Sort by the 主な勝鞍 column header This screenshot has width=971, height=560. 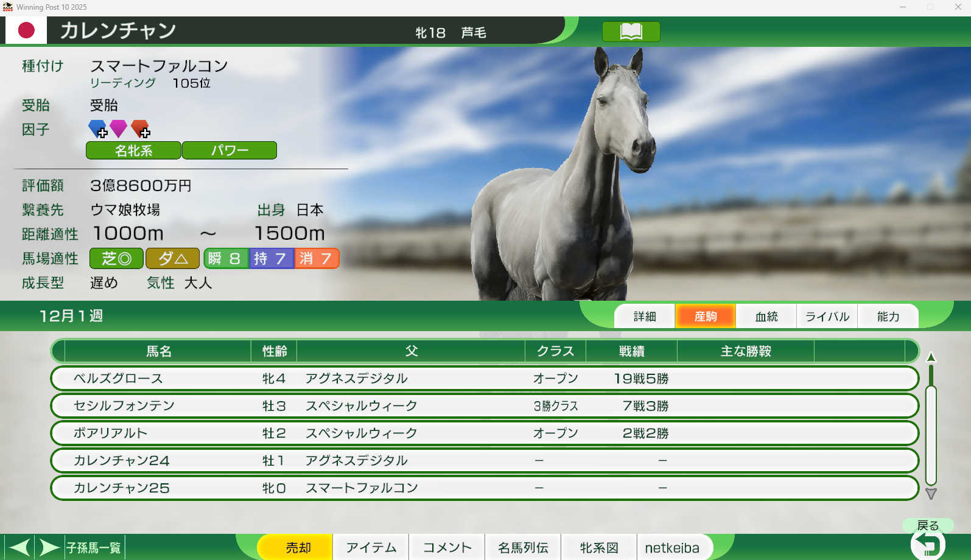pyautogui.click(x=746, y=351)
